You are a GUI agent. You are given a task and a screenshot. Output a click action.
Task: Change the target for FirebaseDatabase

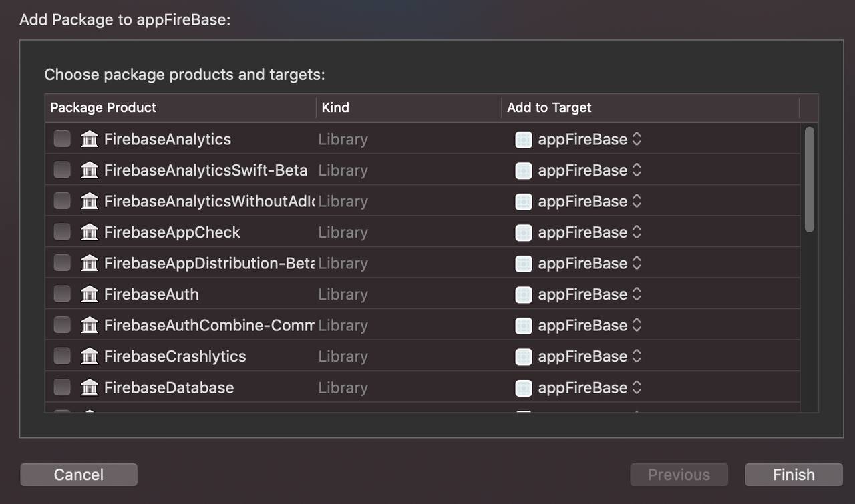click(637, 387)
